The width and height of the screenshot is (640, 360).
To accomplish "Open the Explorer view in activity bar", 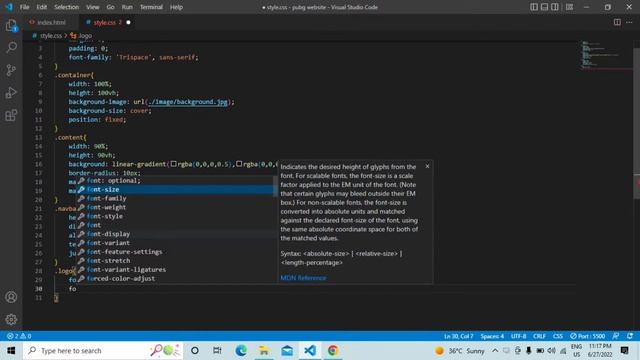I will click(11, 25).
